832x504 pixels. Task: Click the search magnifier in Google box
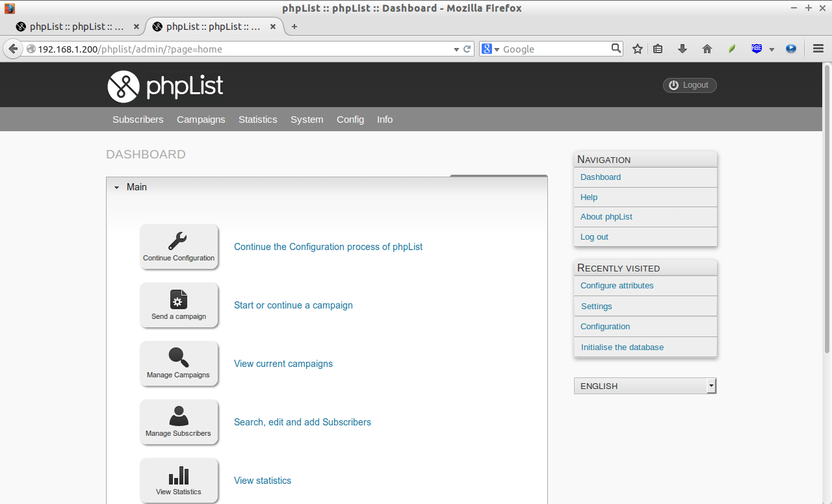click(x=616, y=48)
